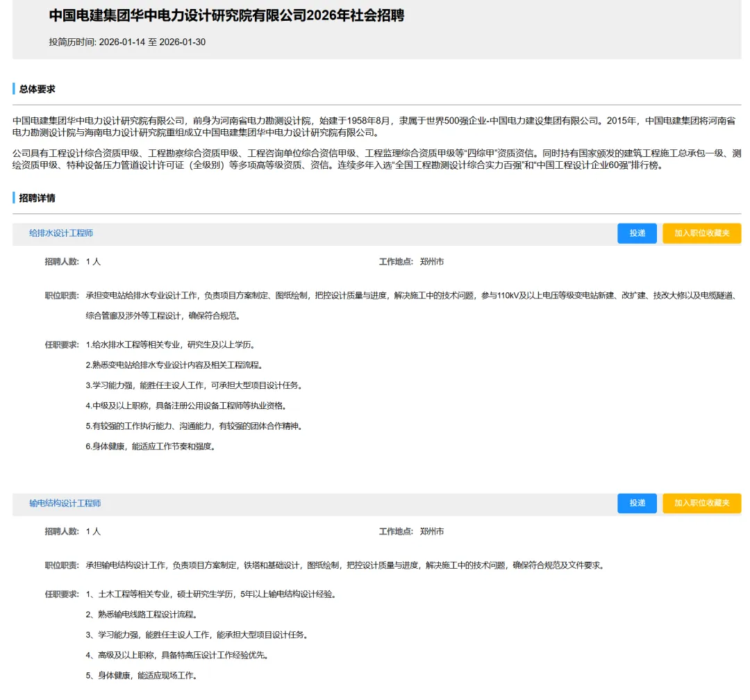This screenshot has height=700, width=750.
Task: Click 投简历时间 2026-01-14 至 2026-01-30 text
Action: (x=127, y=42)
